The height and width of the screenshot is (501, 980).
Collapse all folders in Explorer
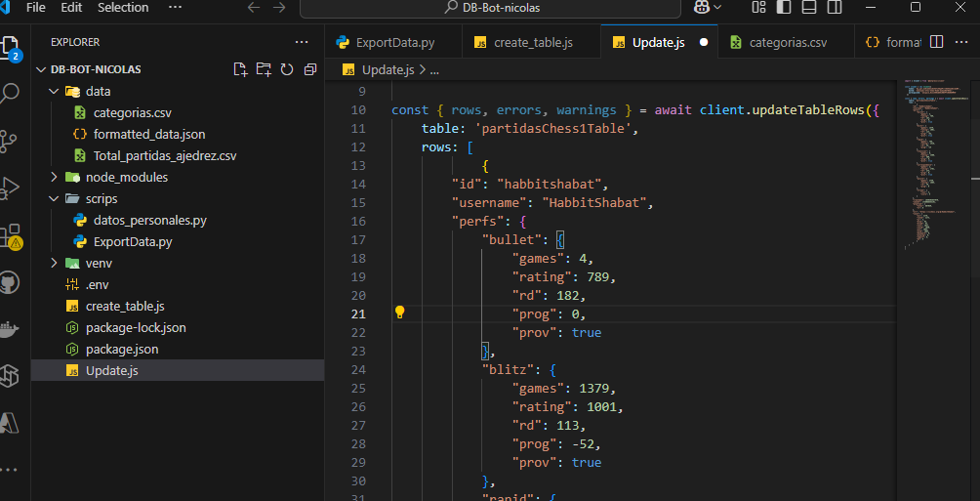[310, 69]
